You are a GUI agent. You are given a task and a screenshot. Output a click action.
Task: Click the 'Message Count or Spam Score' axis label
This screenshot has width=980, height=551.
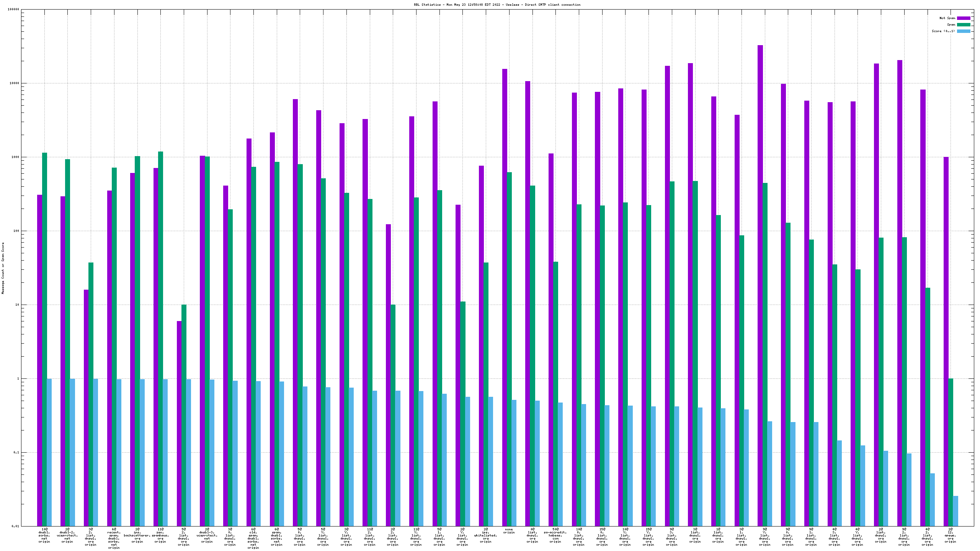(3, 268)
